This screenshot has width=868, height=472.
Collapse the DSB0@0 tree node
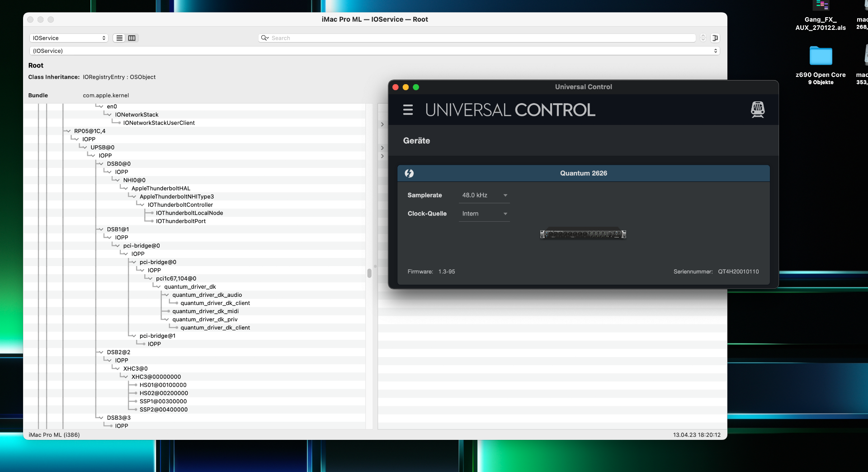(x=101, y=164)
